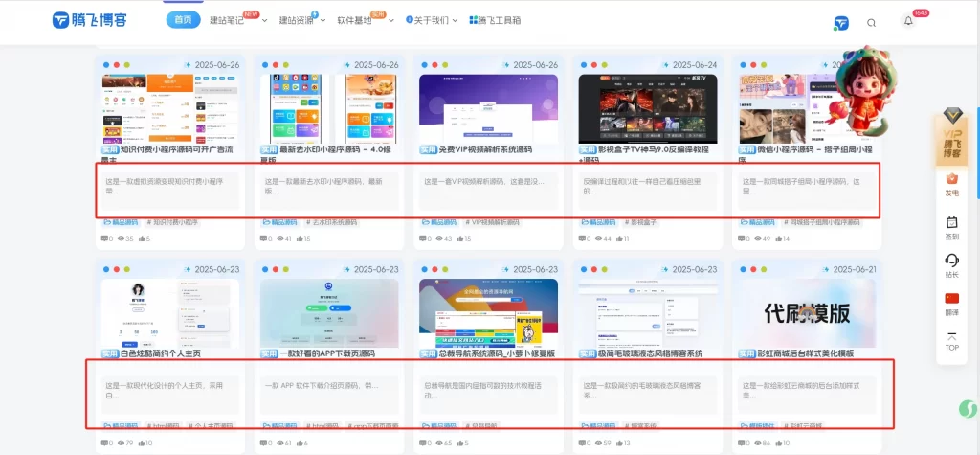
Task: Click comment icon on 白色炫酷简约个人主页 card
Action: (104, 444)
